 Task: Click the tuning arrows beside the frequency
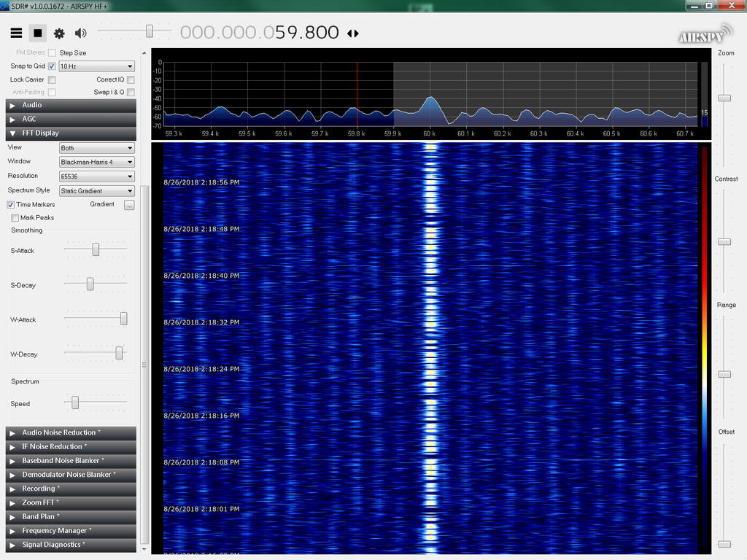[x=353, y=34]
